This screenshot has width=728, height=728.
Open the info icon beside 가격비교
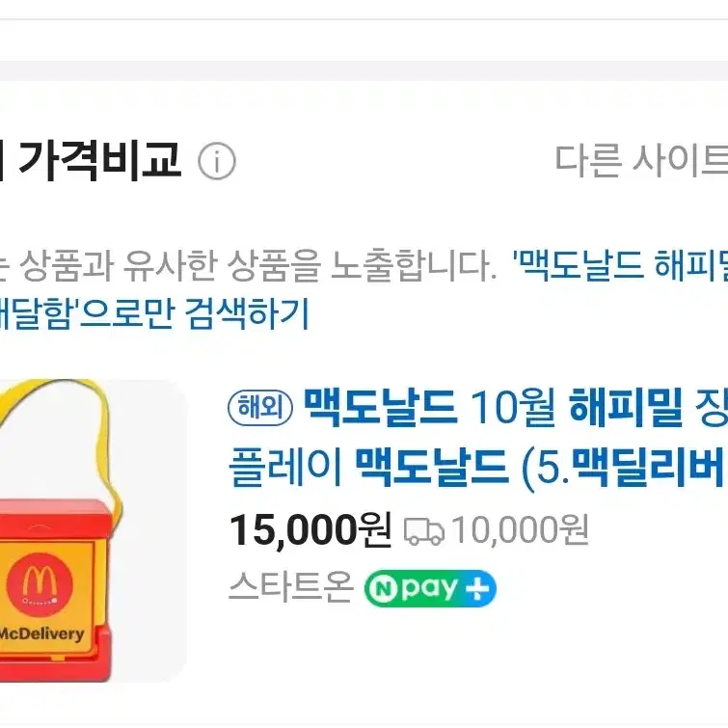pos(217,161)
